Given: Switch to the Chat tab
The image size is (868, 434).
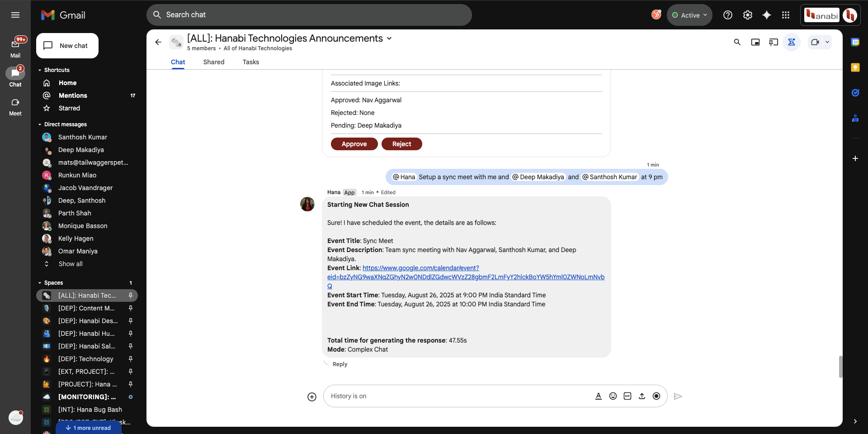Looking at the screenshot, I should click(178, 62).
